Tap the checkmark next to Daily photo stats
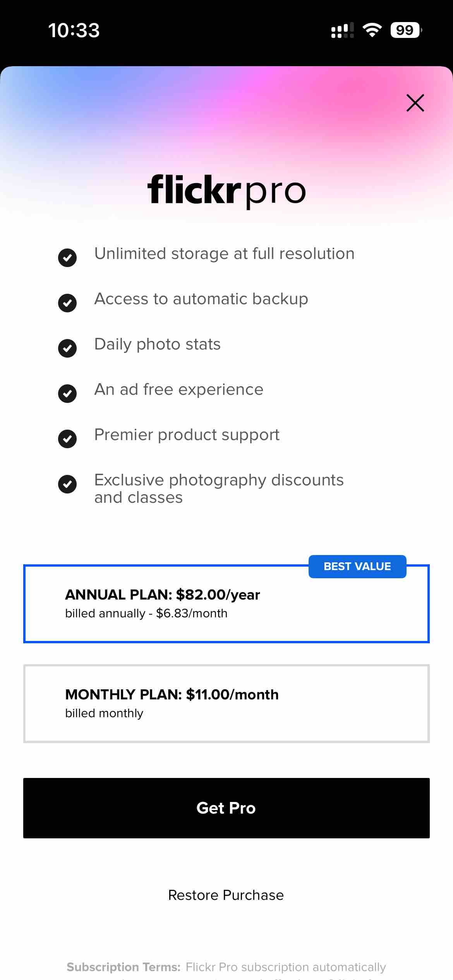 pos(67,348)
